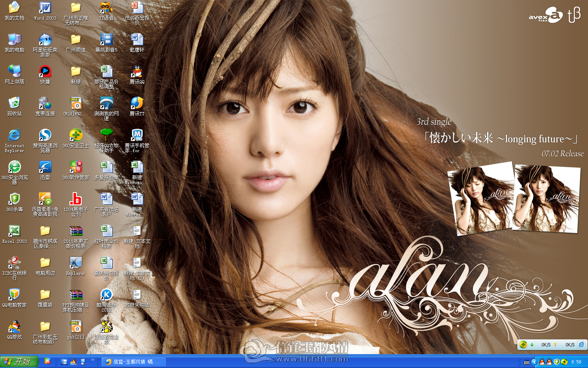This screenshot has height=368, width=588.
Task: Launch Excel 2003 from the desktop
Action: [x=14, y=235]
